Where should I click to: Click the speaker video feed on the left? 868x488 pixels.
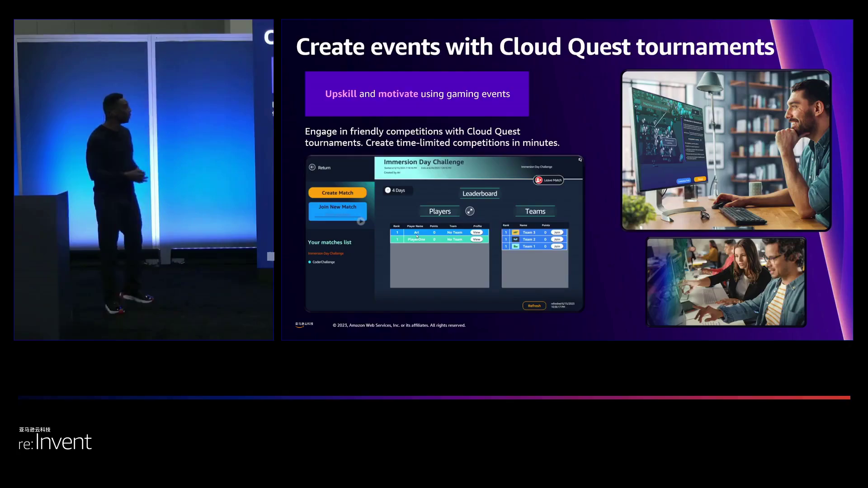coord(144,180)
